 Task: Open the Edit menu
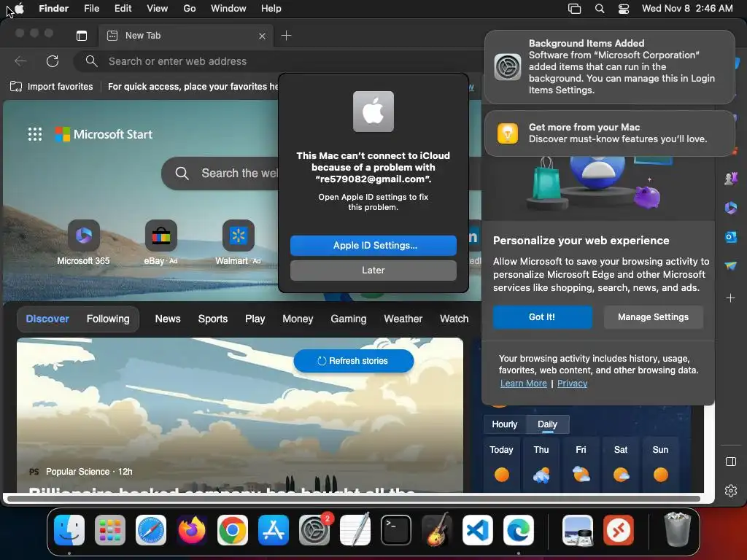click(123, 9)
